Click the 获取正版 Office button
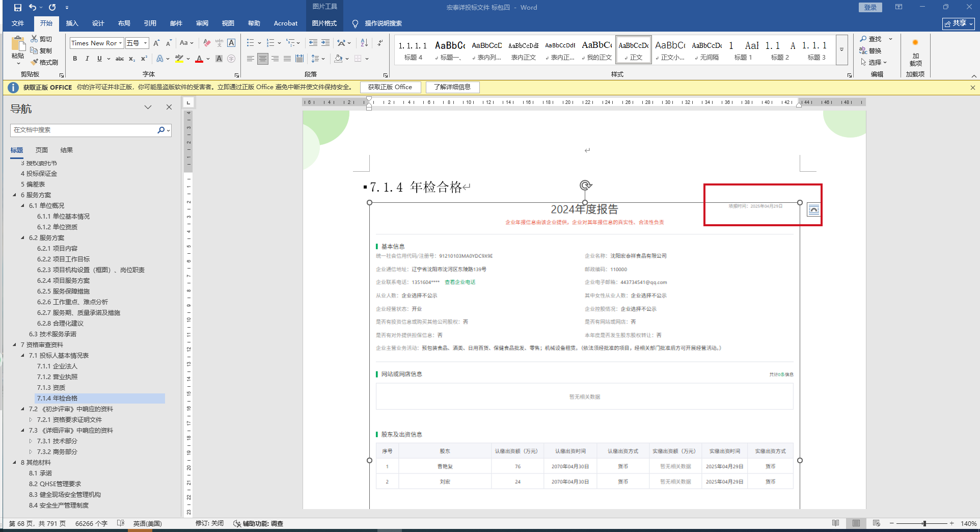This screenshot has height=532, width=980. [x=390, y=87]
